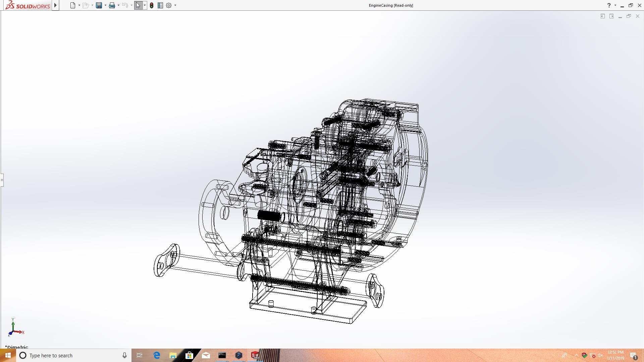Image resolution: width=644 pixels, height=362 pixels.
Task: Collapse the left panel viewport icon
Action: tap(602, 16)
